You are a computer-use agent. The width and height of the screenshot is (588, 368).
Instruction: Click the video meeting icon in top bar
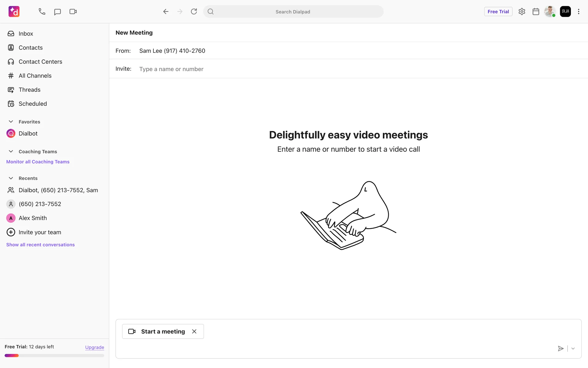[x=73, y=12]
